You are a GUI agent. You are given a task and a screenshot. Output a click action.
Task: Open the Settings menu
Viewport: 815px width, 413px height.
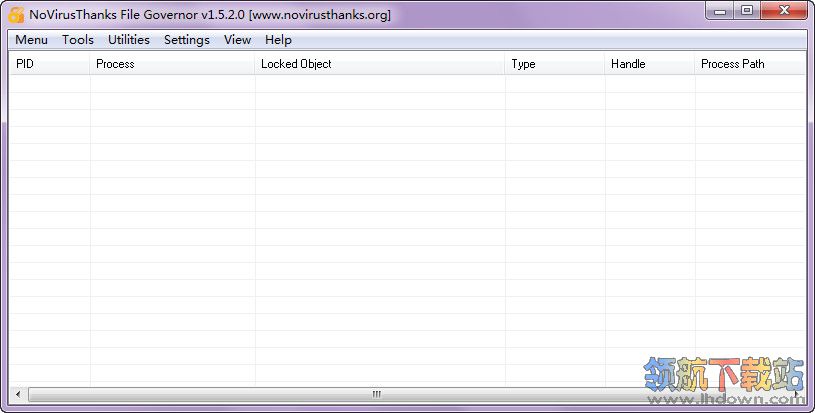[187, 40]
